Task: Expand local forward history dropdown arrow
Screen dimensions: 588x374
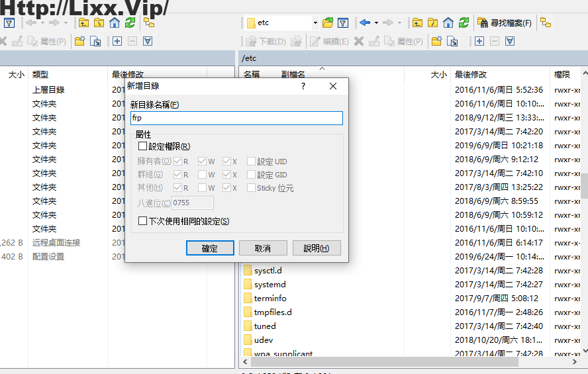Action: click(66, 23)
